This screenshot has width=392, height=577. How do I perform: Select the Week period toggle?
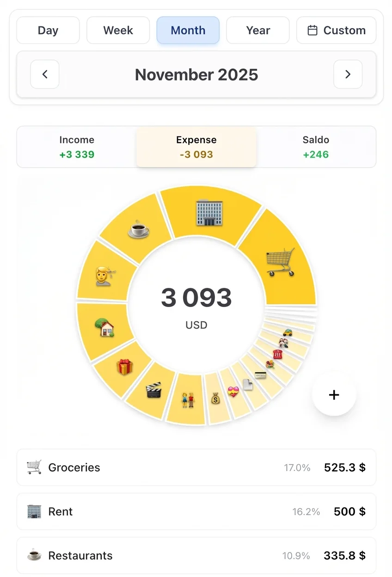point(118,30)
